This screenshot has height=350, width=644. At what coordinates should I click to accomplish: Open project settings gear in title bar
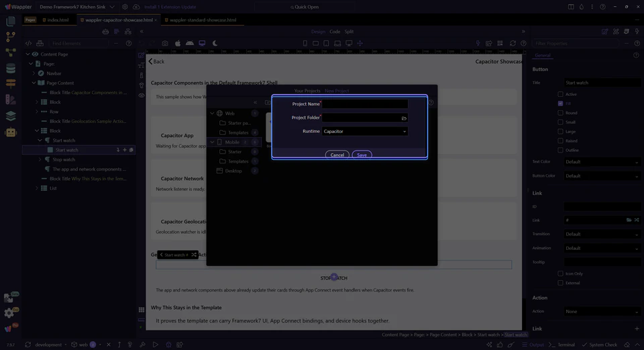[125, 7]
